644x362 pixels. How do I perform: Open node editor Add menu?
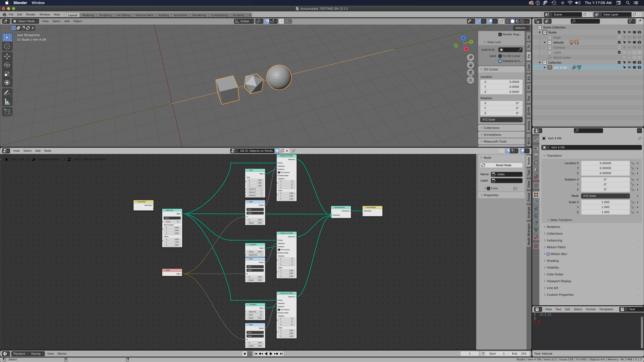point(38,151)
